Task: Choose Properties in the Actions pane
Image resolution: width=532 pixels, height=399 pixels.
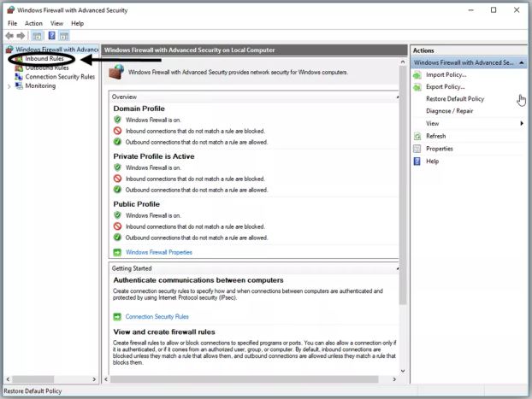Action: pyautogui.click(x=440, y=149)
